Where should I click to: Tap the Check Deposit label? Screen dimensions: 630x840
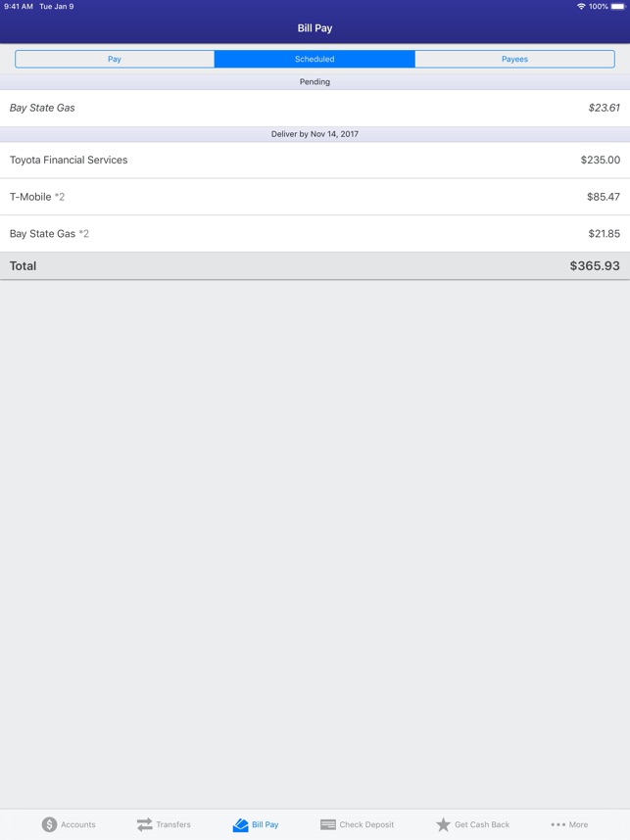[x=366, y=824]
